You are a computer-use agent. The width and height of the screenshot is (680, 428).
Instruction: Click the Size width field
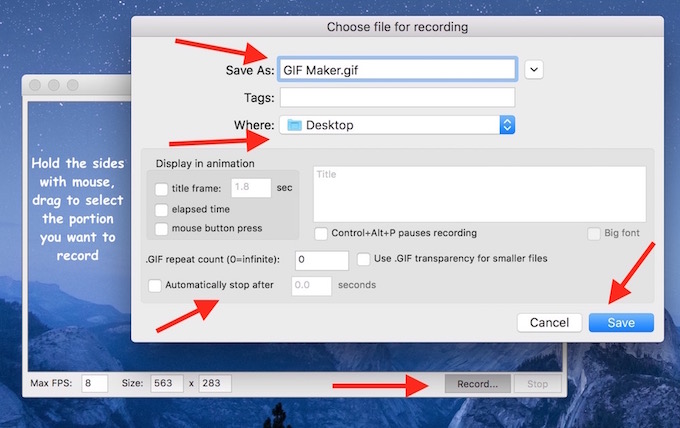165,383
